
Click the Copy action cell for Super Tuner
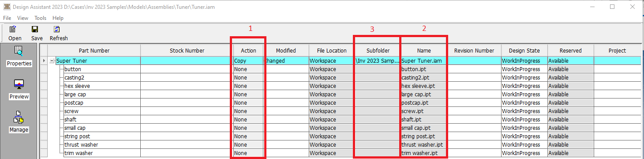coord(249,61)
